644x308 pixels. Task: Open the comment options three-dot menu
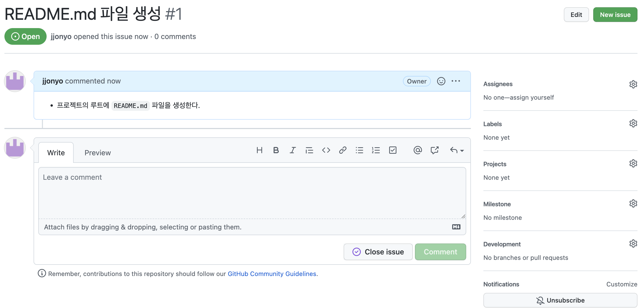tap(456, 81)
